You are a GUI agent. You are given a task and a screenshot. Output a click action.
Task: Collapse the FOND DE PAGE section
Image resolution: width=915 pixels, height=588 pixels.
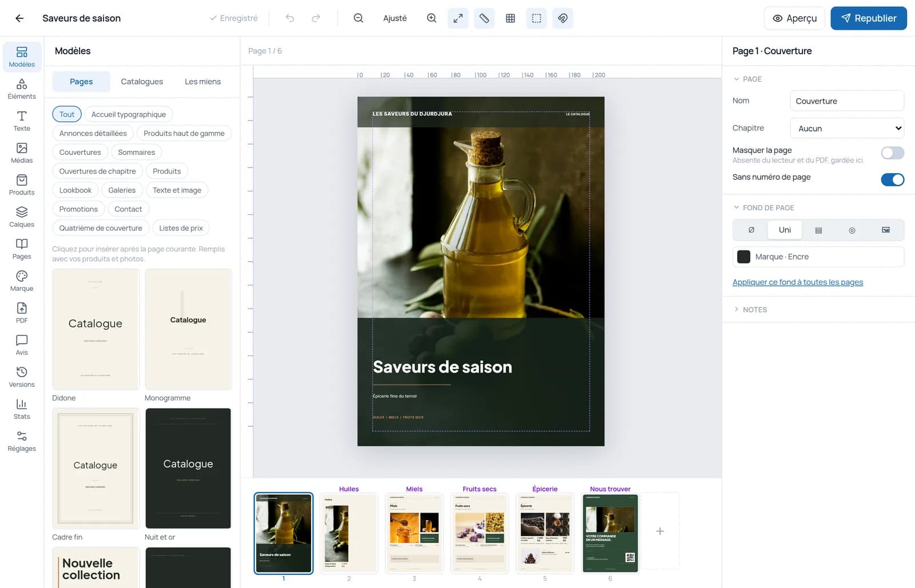(763, 207)
